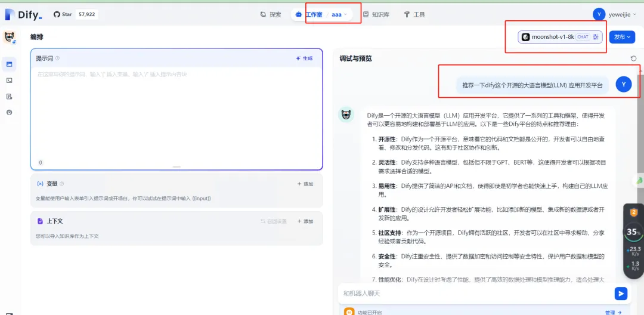644x315 pixels.
Task: Open the 工具 tab
Action: pos(414,14)
